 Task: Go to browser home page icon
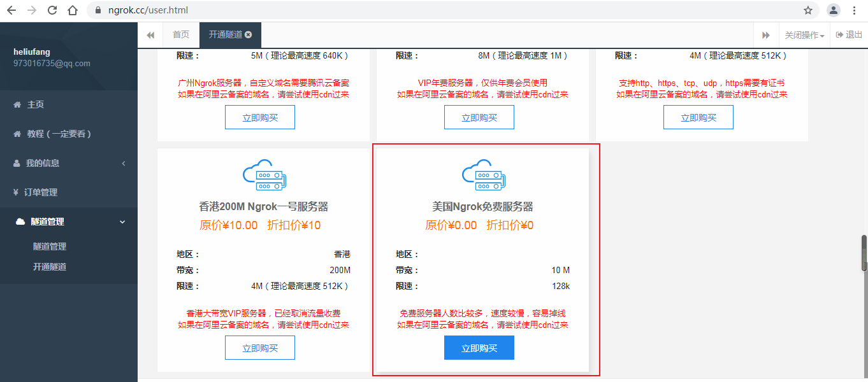click(x=73, y=10)
